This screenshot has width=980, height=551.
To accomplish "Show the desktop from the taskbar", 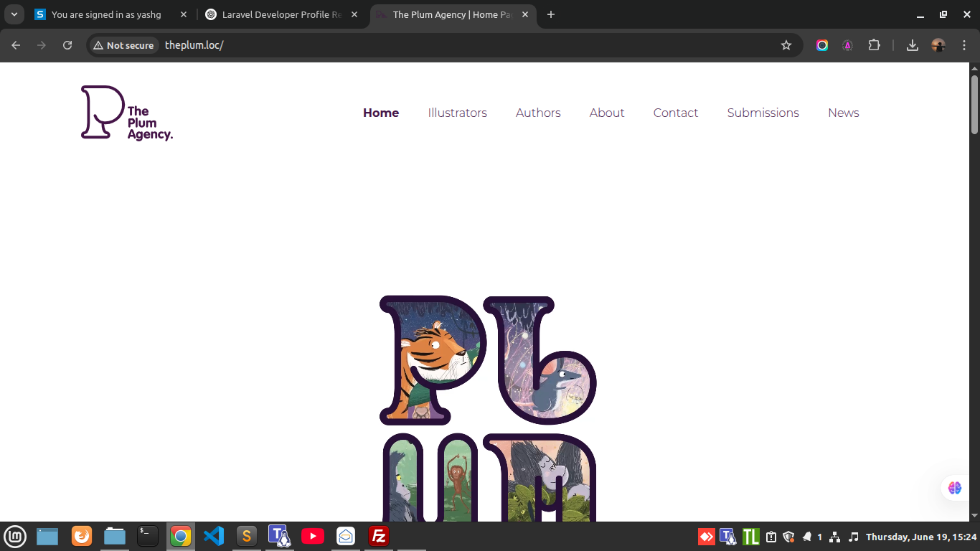I will coord(47,536).
